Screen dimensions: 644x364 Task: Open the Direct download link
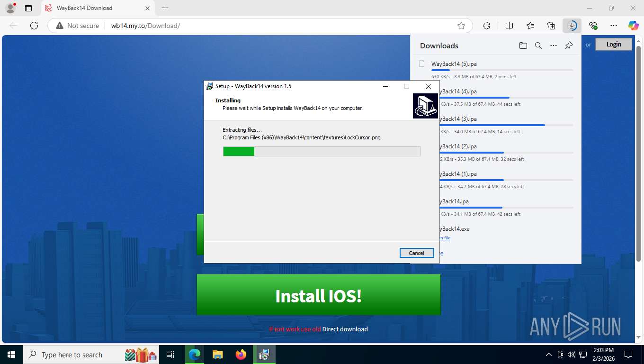tap(345, 329)
